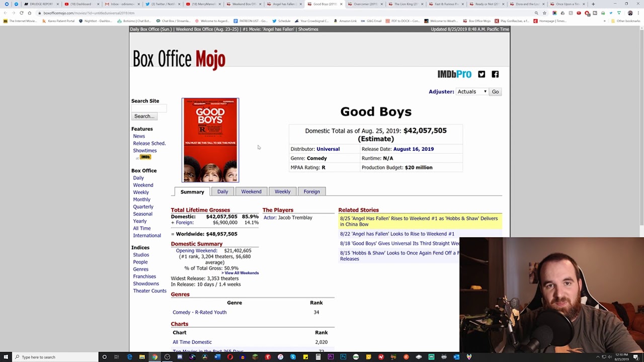Viewport: 644px width, 362px height.
Task: Open the All Time Domestic chart link
Action: coord(192,342)
